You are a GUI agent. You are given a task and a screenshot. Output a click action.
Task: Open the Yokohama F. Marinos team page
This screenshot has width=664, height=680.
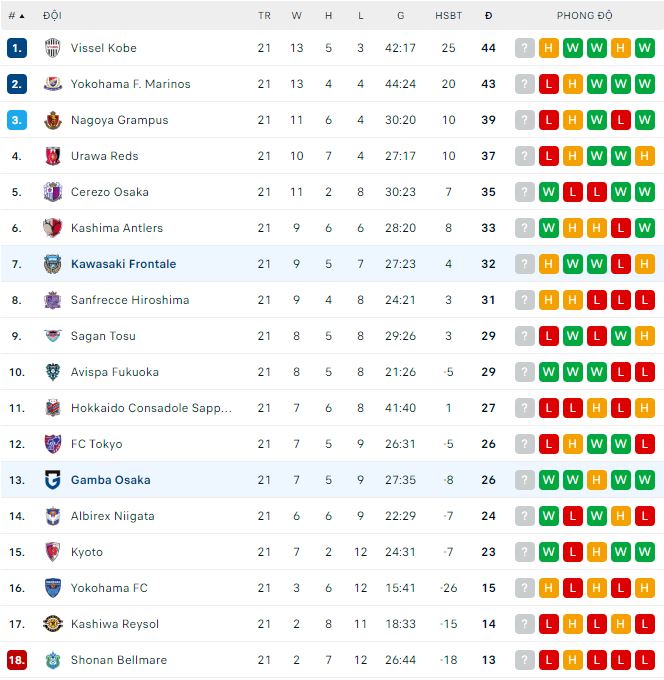click(130, 84)
